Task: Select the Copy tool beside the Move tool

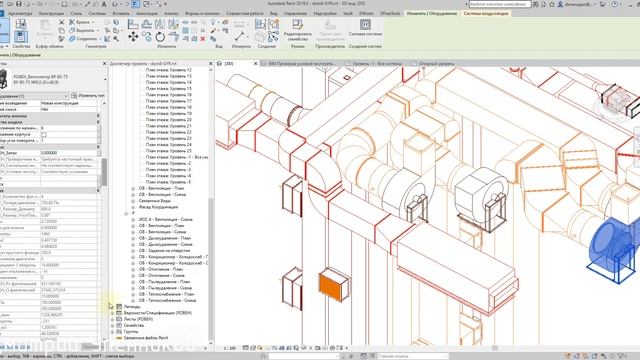Action: [x=147, y=37]
